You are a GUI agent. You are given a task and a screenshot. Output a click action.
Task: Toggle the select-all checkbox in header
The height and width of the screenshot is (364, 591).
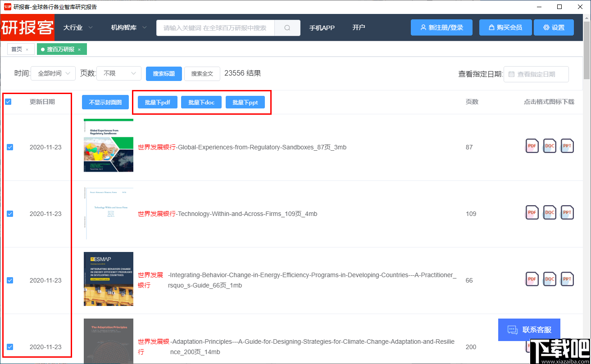(8, 102)
